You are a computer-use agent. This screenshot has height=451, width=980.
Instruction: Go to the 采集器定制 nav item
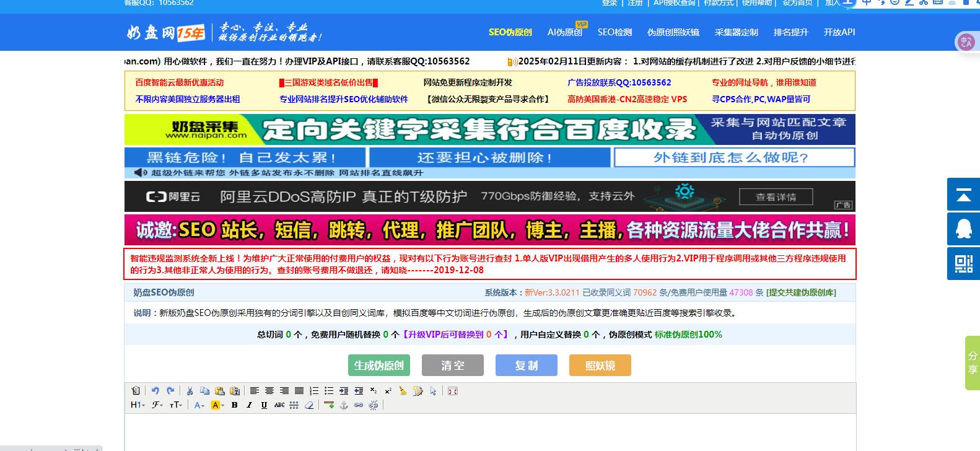pos(736,32)
